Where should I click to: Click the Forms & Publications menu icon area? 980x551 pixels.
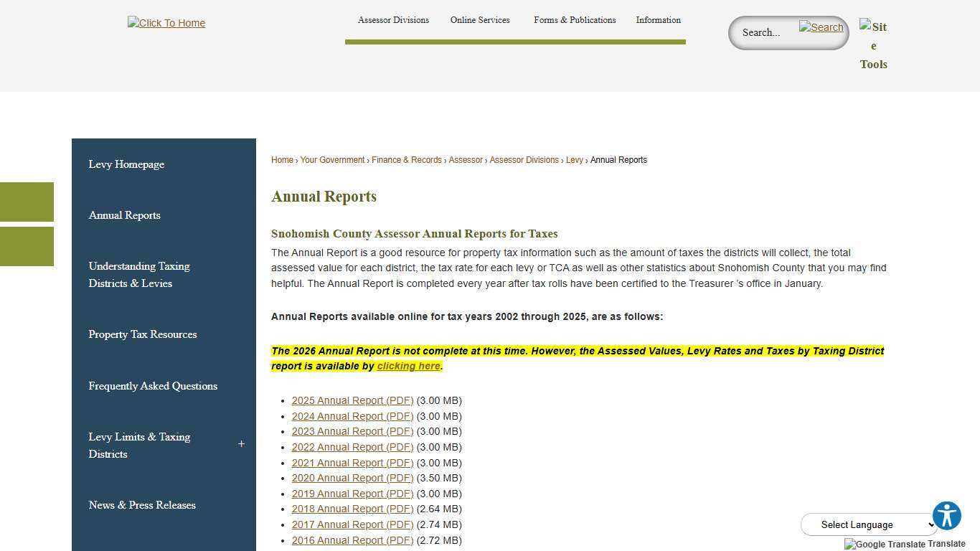point(575,20)
